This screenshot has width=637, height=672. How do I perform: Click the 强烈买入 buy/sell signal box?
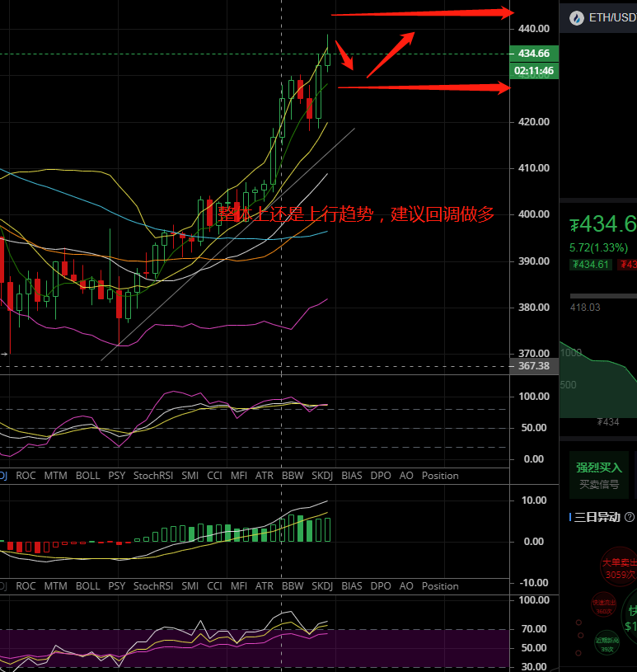(599, 475)
